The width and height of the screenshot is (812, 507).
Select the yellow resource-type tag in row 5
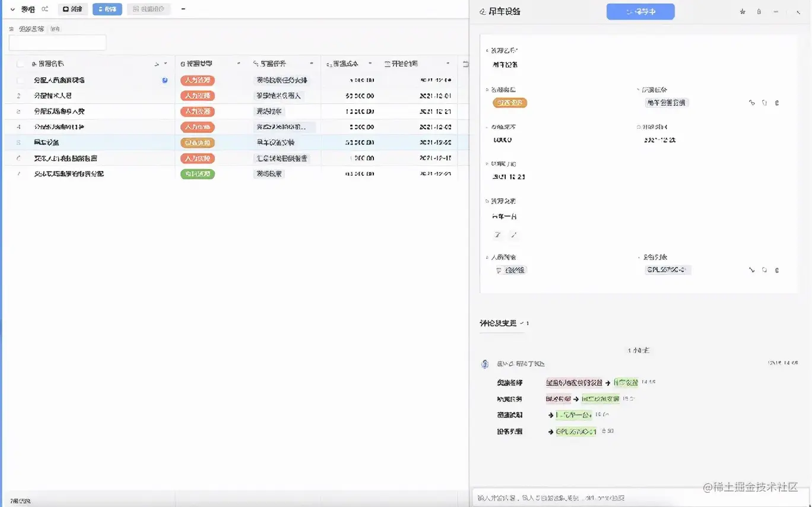click(198, 142)
